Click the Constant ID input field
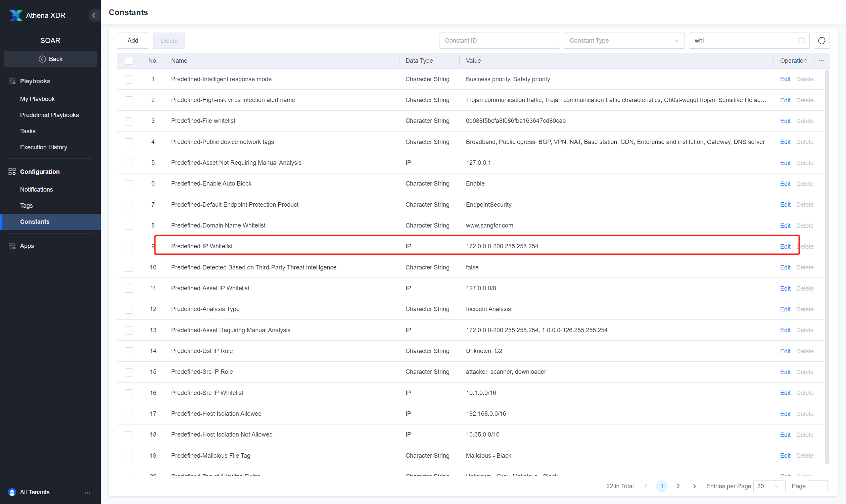 (499, 41)
